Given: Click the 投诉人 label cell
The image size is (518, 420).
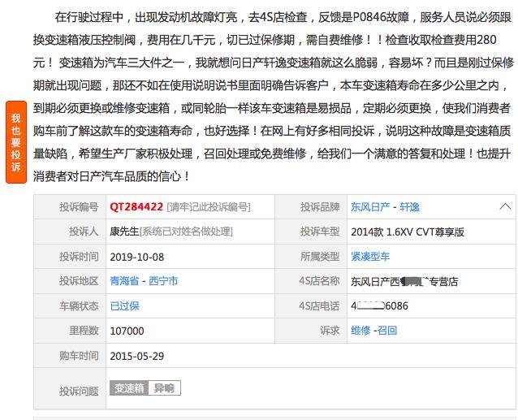Looking at the screenshot, I should coord(70,232).
